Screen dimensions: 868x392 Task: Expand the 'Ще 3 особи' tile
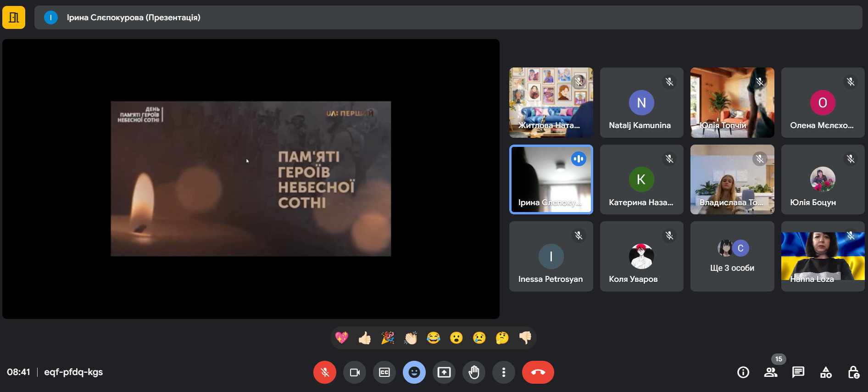click(732, 257)
